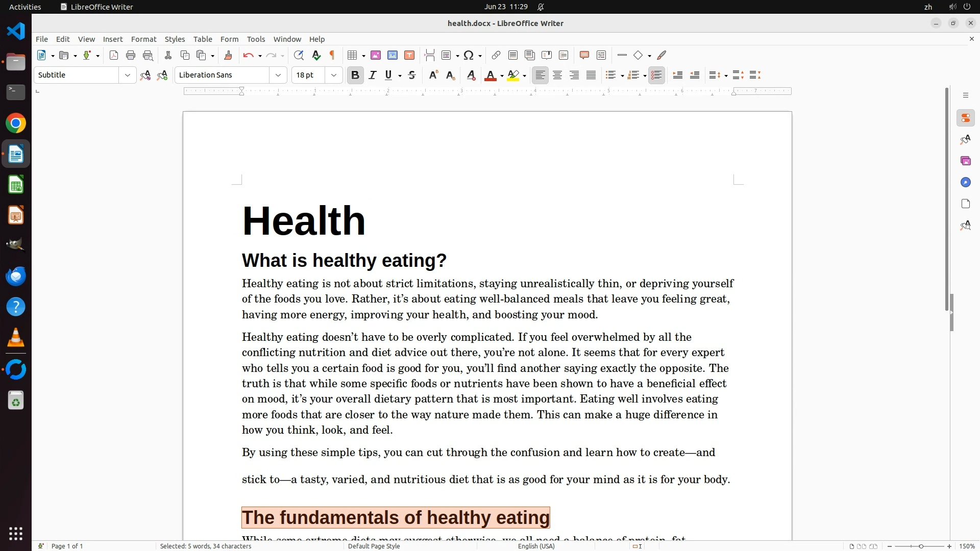Open the Format menu

pyautogui.click(x=143, y=39)
